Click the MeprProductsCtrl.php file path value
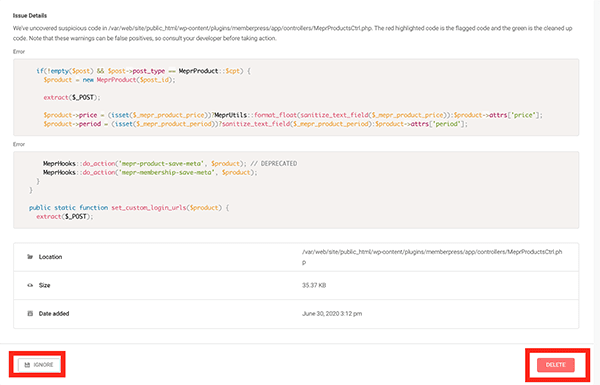This screenshot has height=385, width=600. coord(432,257)
